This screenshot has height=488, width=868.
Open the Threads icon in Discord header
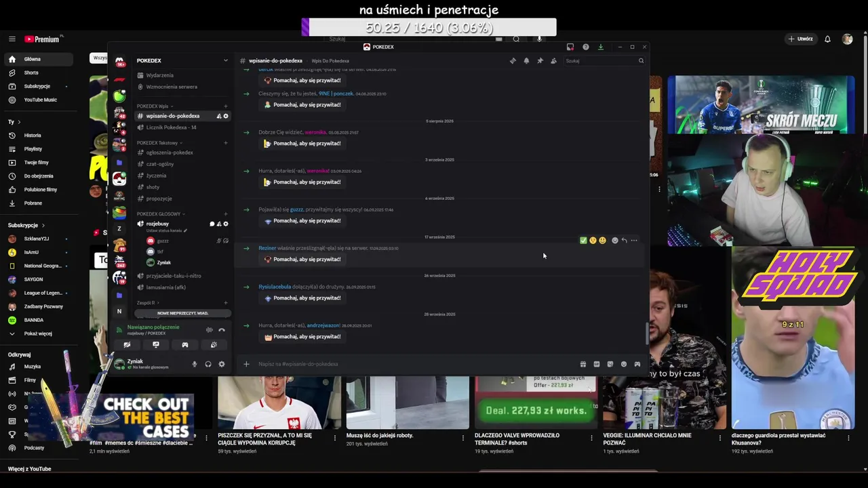tap(513, 61)
